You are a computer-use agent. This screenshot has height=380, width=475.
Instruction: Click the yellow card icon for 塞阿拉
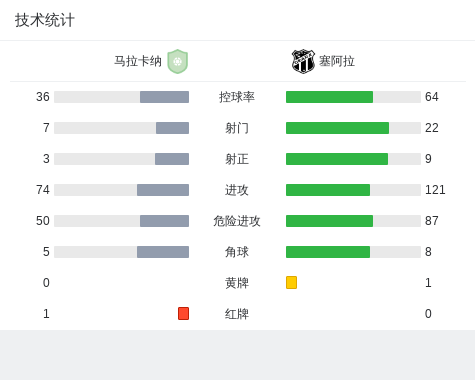pos(291,282)
